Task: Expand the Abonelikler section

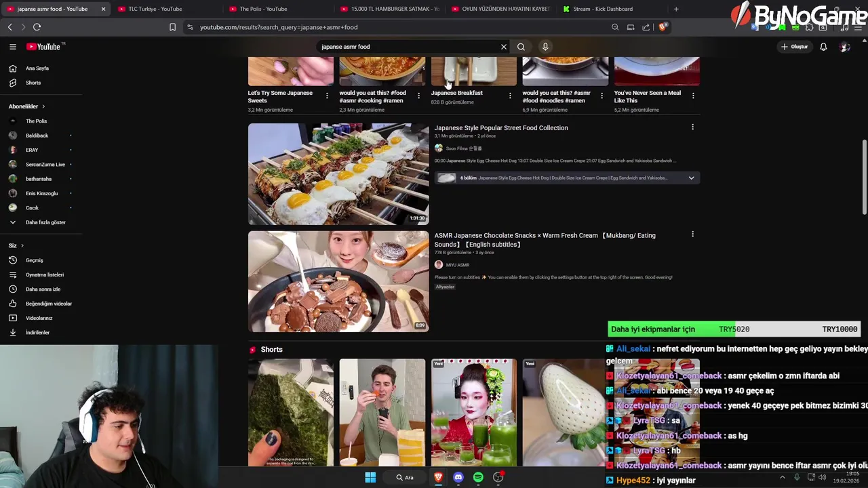Action: click(27, 106)
